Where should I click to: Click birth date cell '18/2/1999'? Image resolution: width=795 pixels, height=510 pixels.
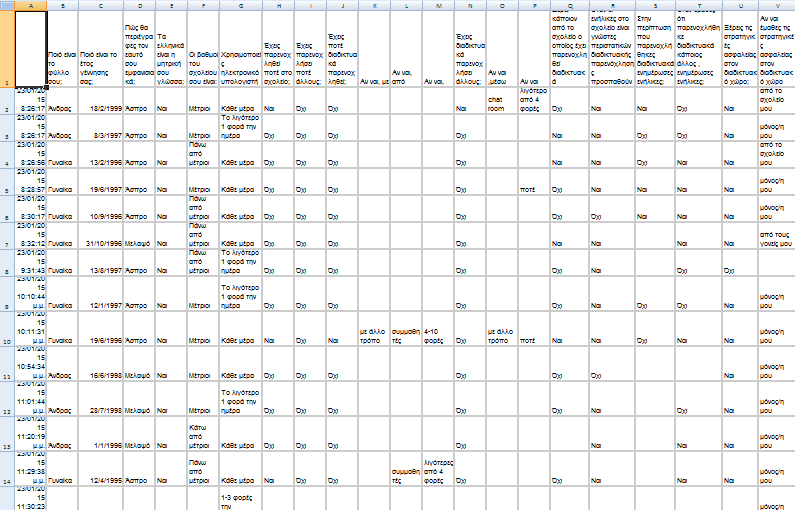100,100
